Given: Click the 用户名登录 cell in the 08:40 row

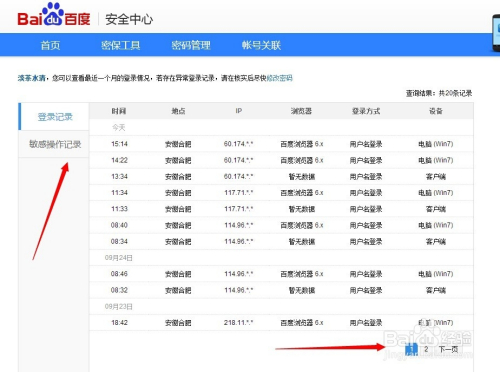Looking at the screenshot, I should pos(366,225).
